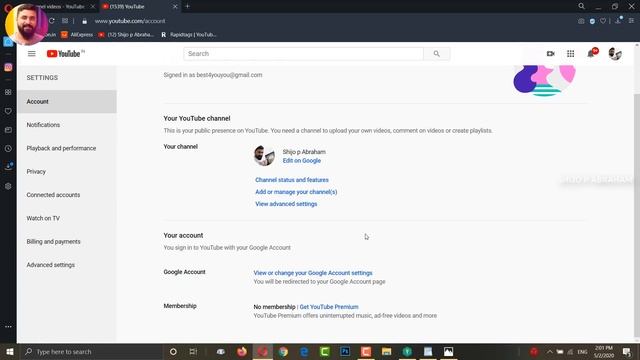Open Channel status and features link
The image size is (640, 360).
292,180
